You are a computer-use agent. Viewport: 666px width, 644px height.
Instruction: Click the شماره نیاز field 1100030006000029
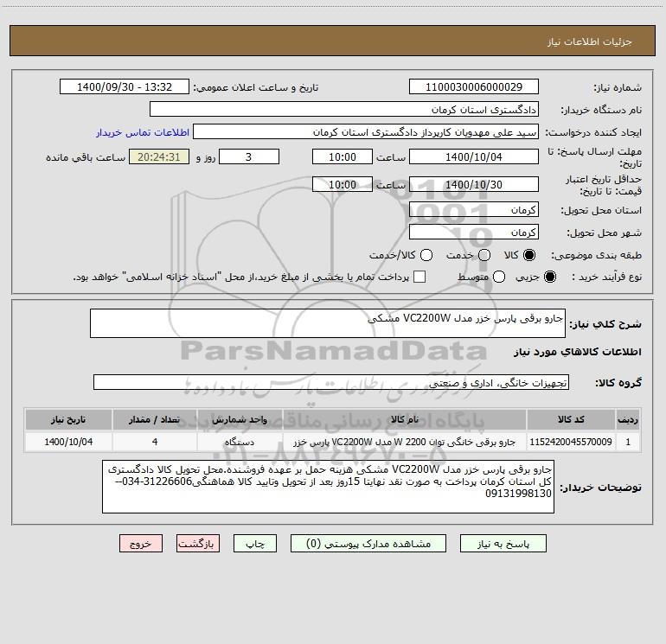(x=474, y=87)
